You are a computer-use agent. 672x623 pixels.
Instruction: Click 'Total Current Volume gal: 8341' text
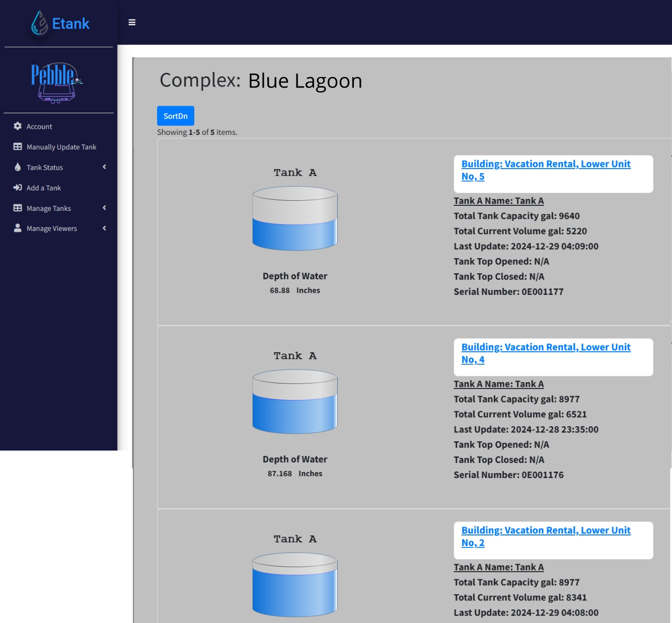tap(520, 597)
